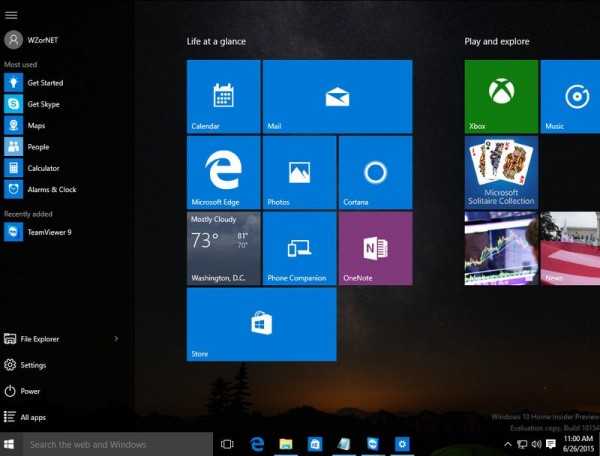Open Settings app on the taskbar
Image resolution: width=600 pixels, height=456 pixels.
pyautogui.click(x=402, y=444)
